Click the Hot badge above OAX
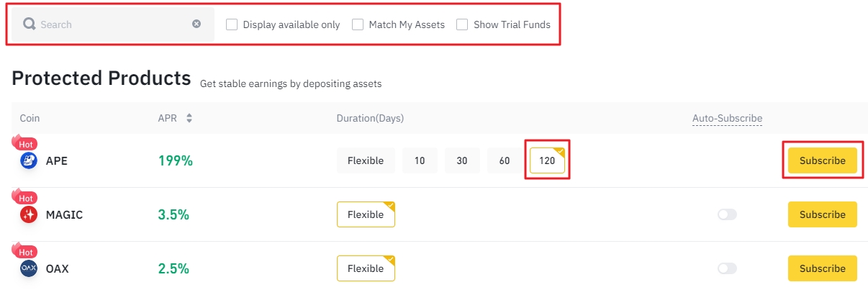868x295 pixels. pos(25,252)
